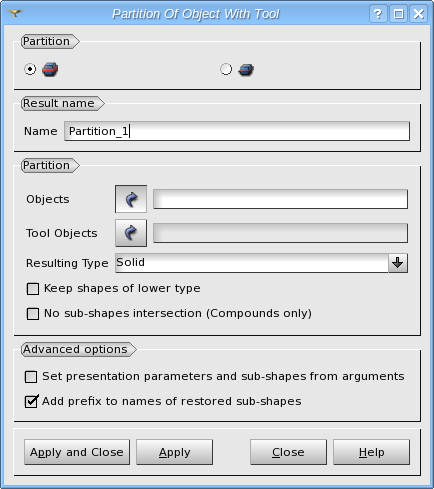Check No sub-shapes intersection option
The height and width of the screenshot is (489, 434).
33,314
